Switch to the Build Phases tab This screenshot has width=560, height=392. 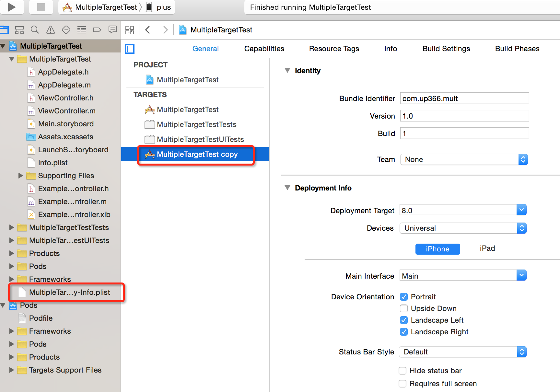tap(517, 49)
